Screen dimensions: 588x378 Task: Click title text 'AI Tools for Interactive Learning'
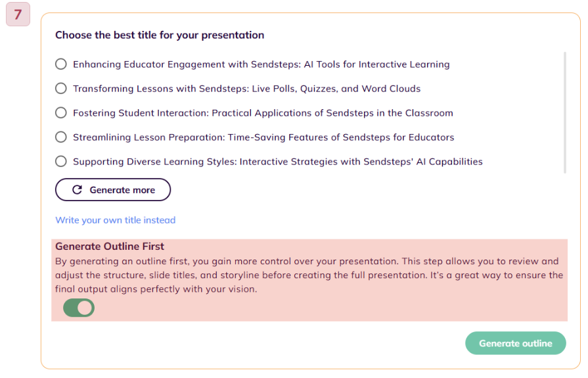point(376,64)
